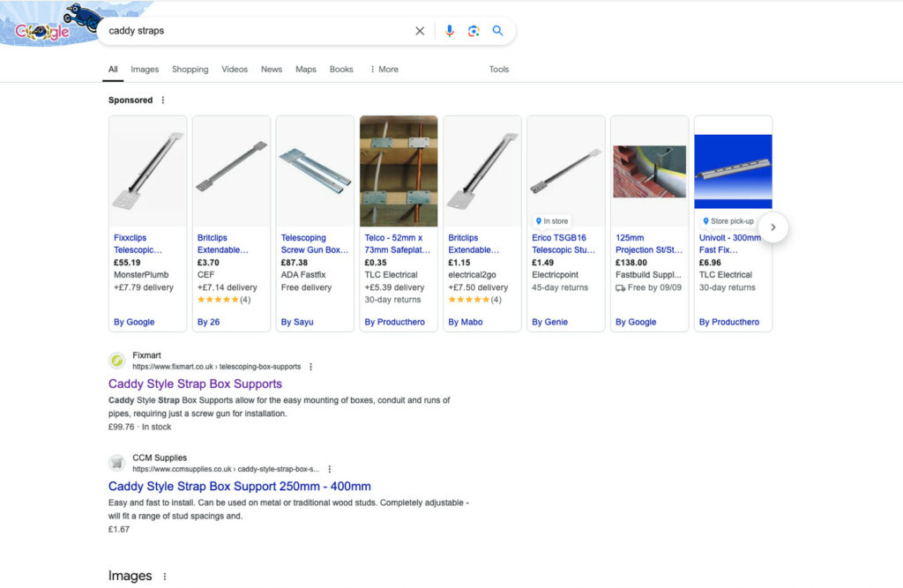Viewport: 903px width, 588px height.
Task: Open Britclips Extendable link priced £3.70
Action: pyautogui.click(x=222, y=244)
